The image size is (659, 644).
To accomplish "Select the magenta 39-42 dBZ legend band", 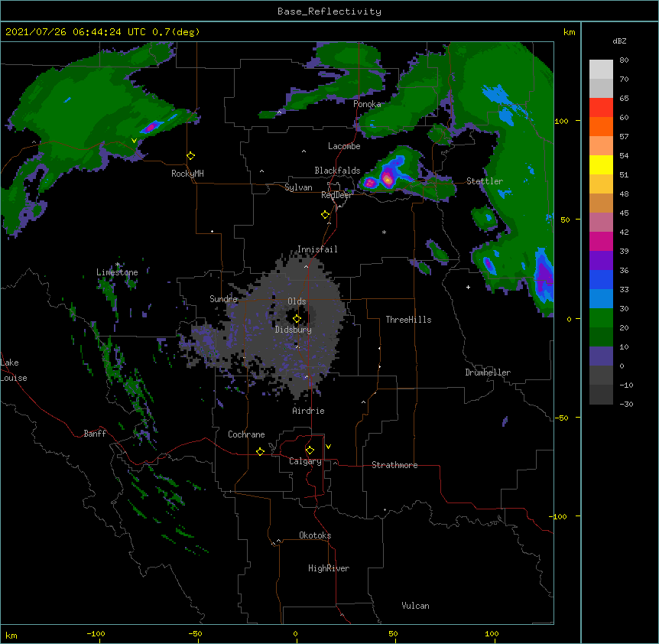I will (601, 241).
